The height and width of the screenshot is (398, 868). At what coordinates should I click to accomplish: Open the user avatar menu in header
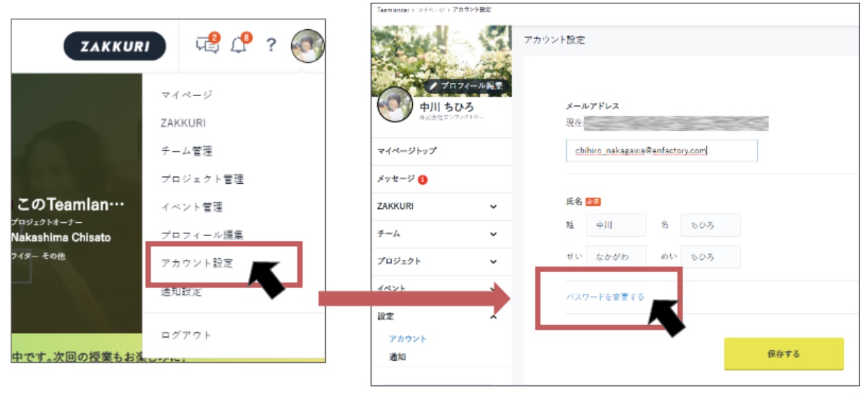coord(307,46)
